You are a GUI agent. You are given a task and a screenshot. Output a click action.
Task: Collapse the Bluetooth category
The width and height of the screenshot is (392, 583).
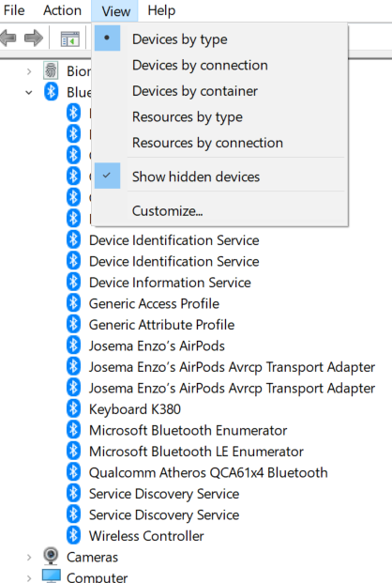point(29,92)
